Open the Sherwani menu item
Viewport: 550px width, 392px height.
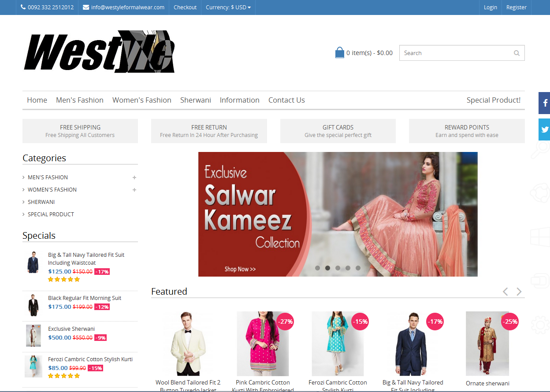click(x=196, y=100)
